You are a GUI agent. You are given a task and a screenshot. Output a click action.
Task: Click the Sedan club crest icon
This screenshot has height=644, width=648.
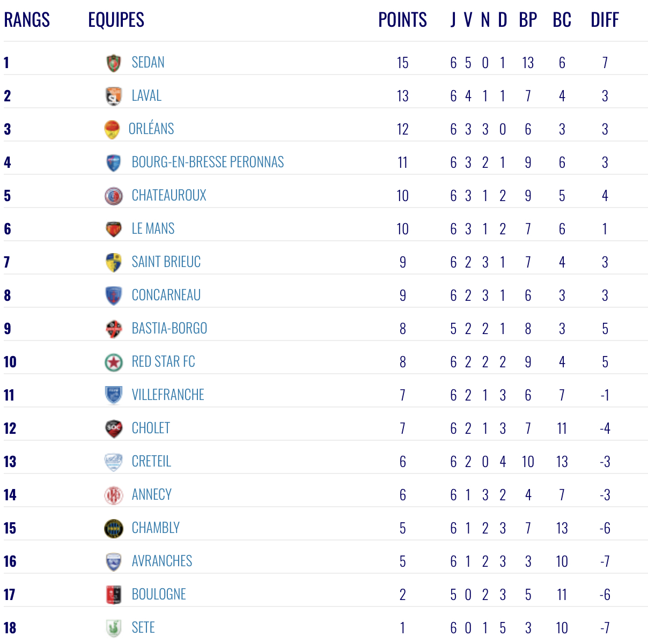point(113,63)
